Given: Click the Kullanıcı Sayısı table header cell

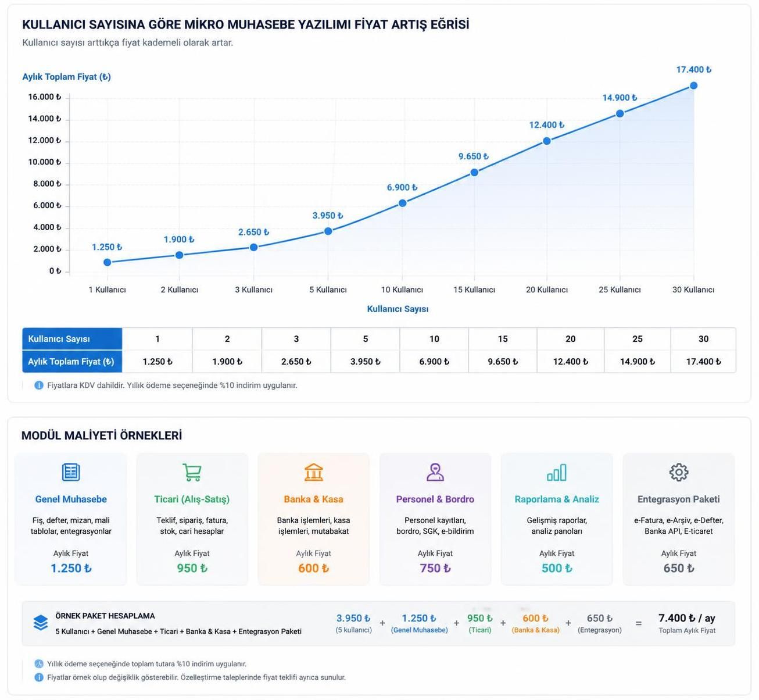Looking at the screenshot, I should [72, 339].
